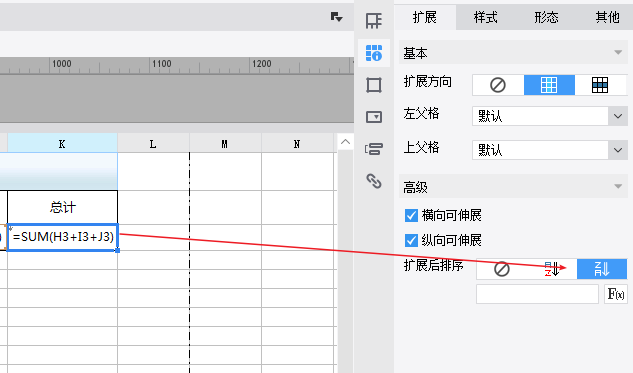
Task: Switch to the 样式 tab
Action: (x=486, y=17)
